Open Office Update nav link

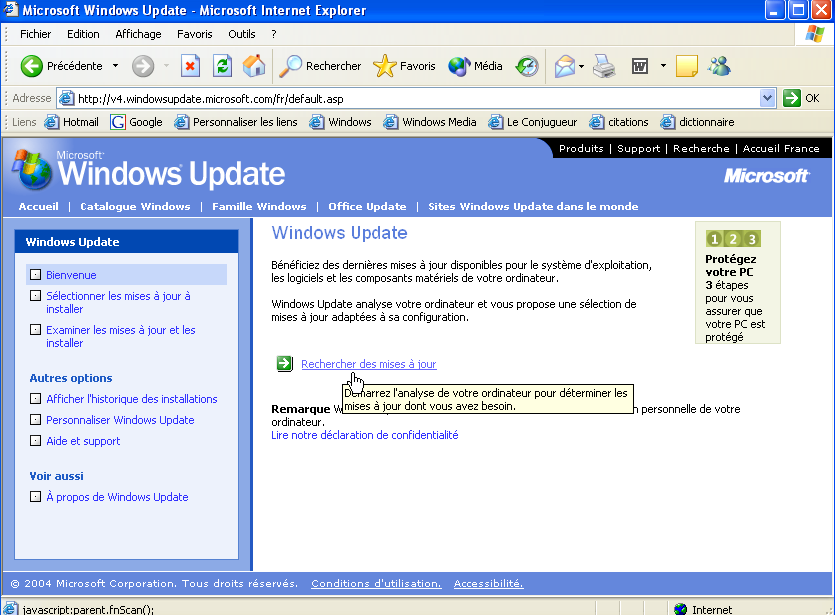coord(367,207)
